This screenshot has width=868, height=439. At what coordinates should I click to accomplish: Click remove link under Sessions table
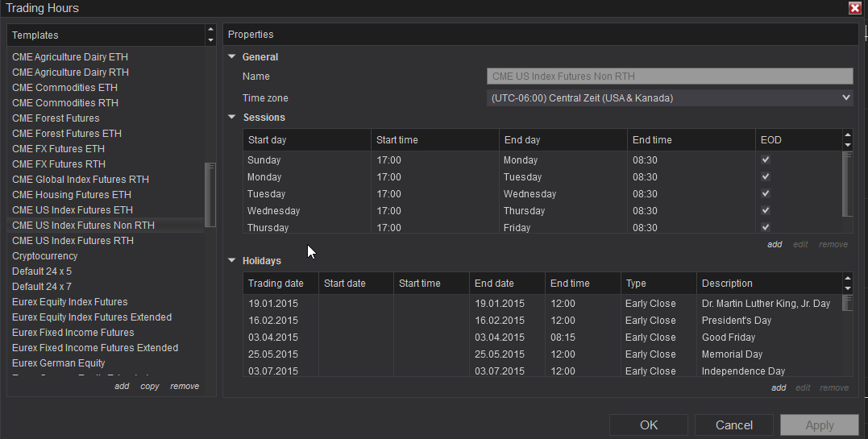[x=833, y=244]
